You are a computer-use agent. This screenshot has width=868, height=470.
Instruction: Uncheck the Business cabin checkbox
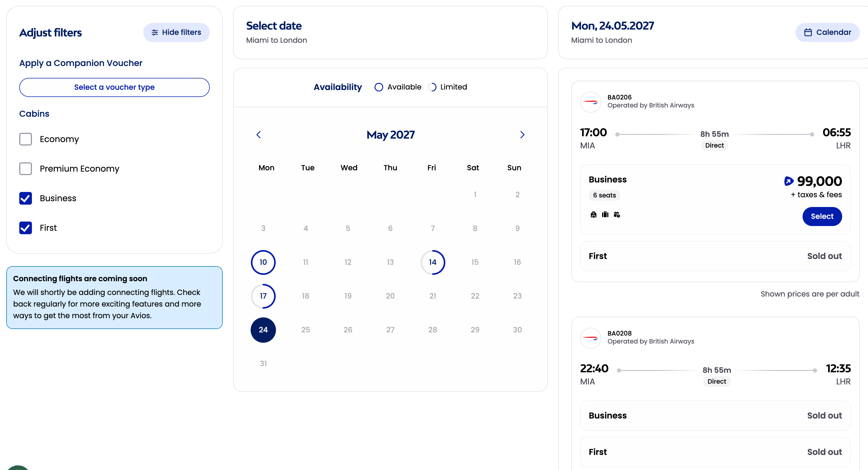click(x=26, y=198)
